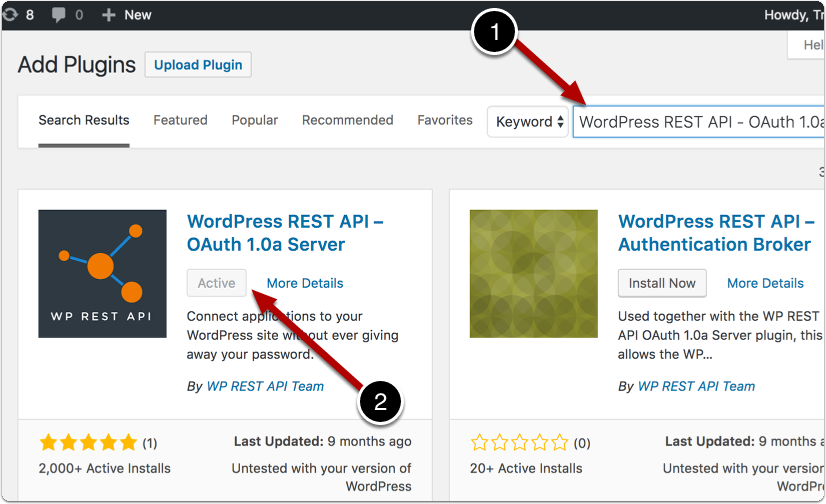
Task: Open WP REST API Team author link for Authentication Broker
Action: (x=696, y=386)
